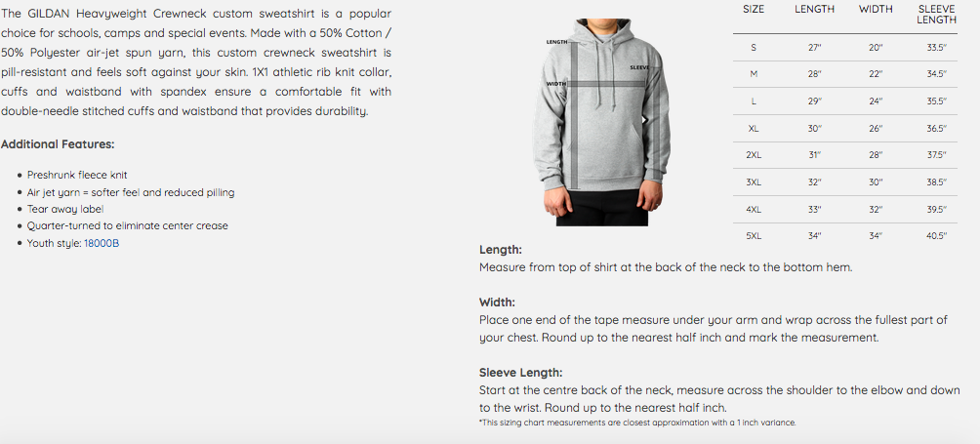Click the size M row label

pyautogui.click(x=754, y=73)
